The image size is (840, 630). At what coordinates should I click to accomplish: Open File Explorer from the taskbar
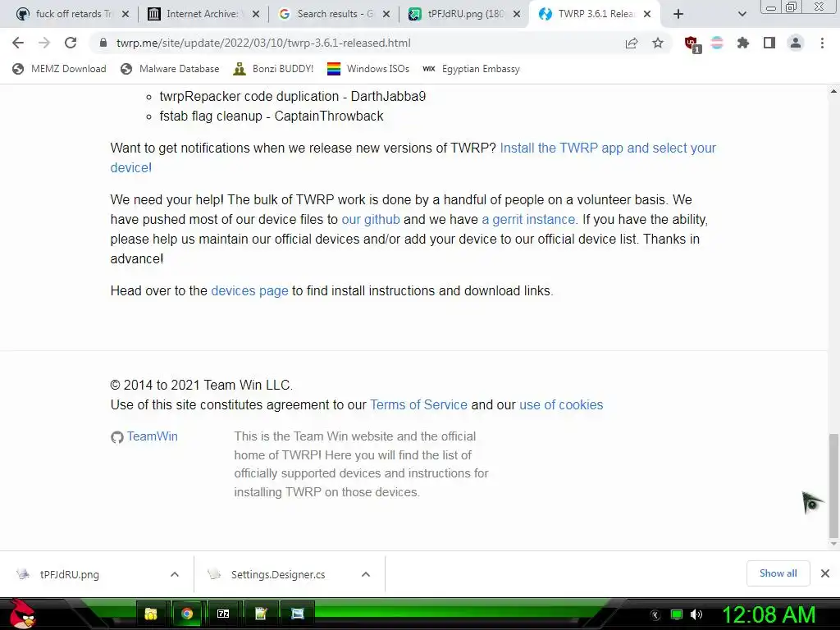tap(151, 614)
